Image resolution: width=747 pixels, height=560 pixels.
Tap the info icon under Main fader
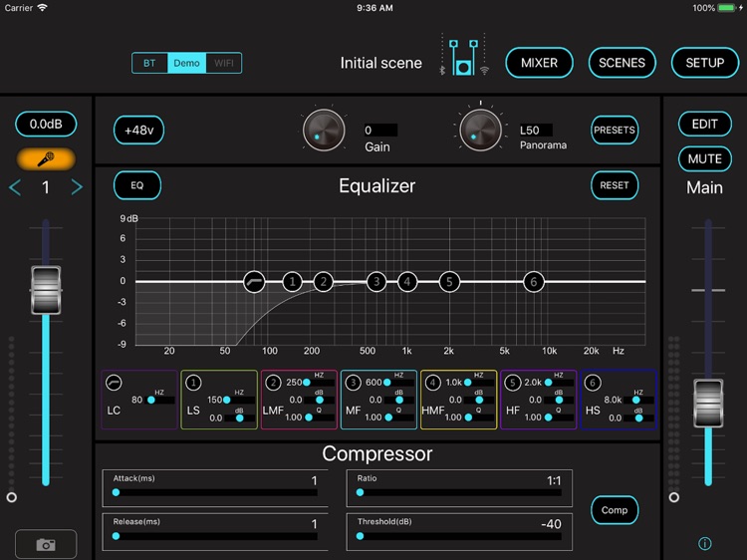(705, 544)
